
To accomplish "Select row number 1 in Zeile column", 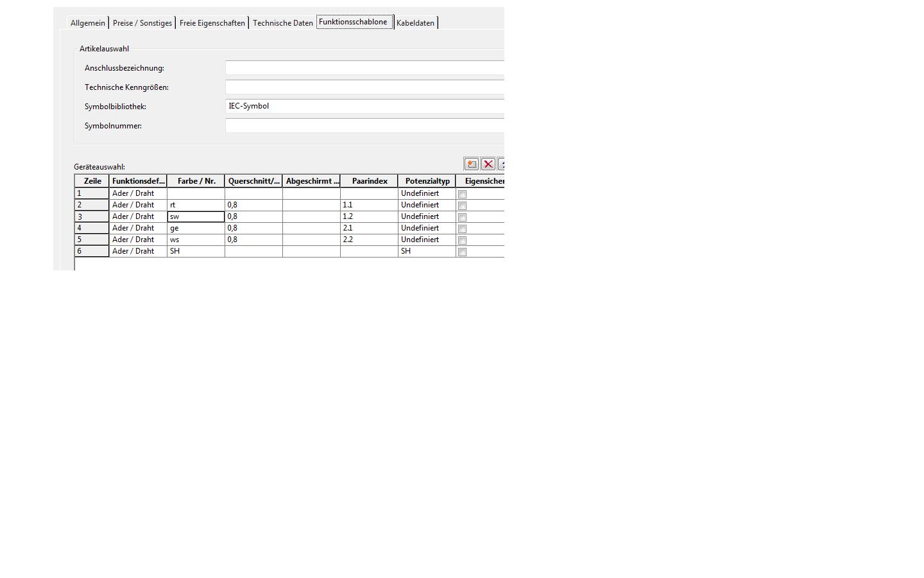I will tap(92, 193).
